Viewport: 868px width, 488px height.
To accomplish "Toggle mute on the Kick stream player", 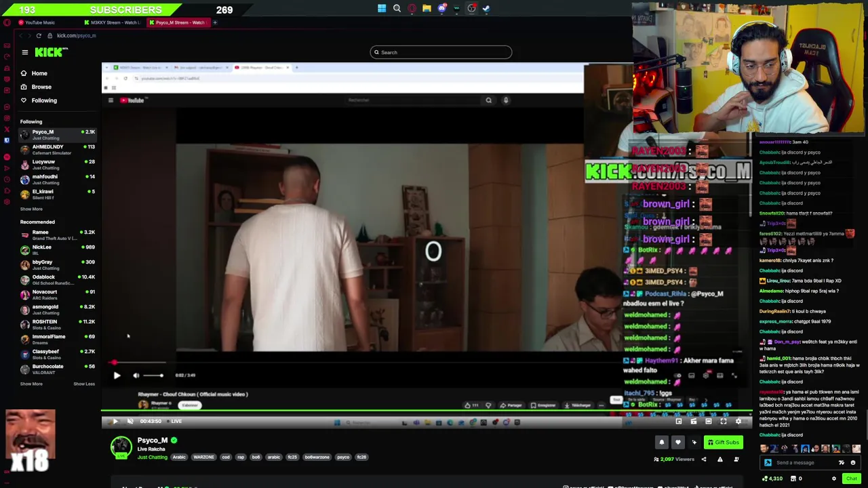I will 130,422.
